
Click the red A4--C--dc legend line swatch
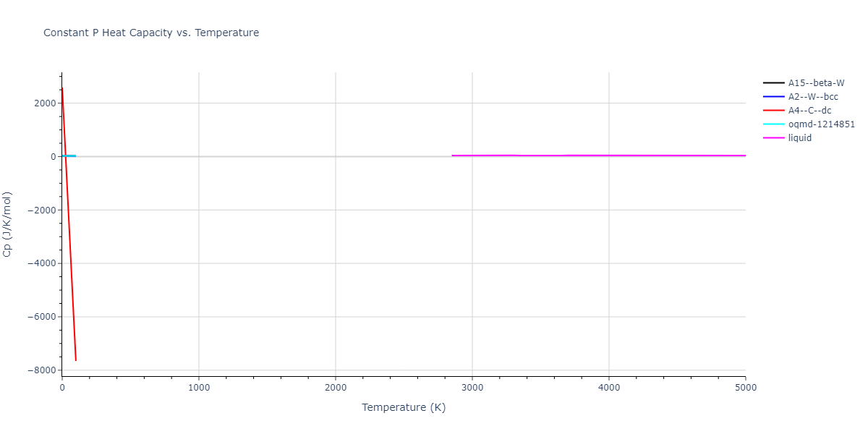click(774, 111)
